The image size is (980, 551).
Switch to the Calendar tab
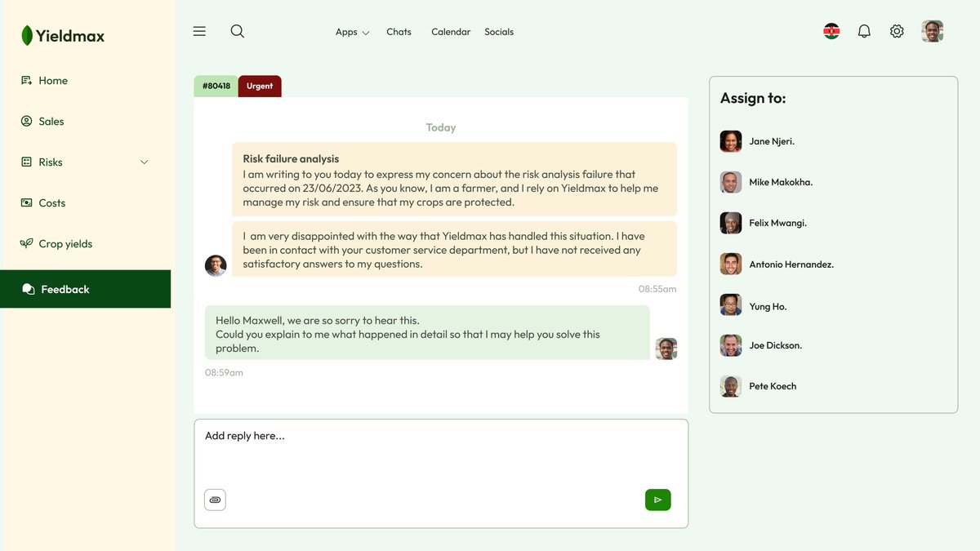coord(450,31)
